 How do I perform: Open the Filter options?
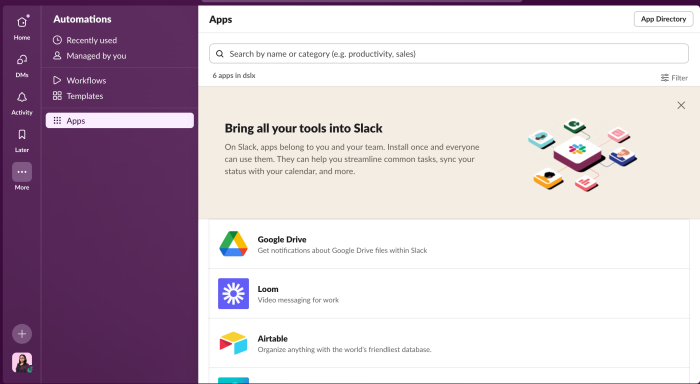point(674,78)
